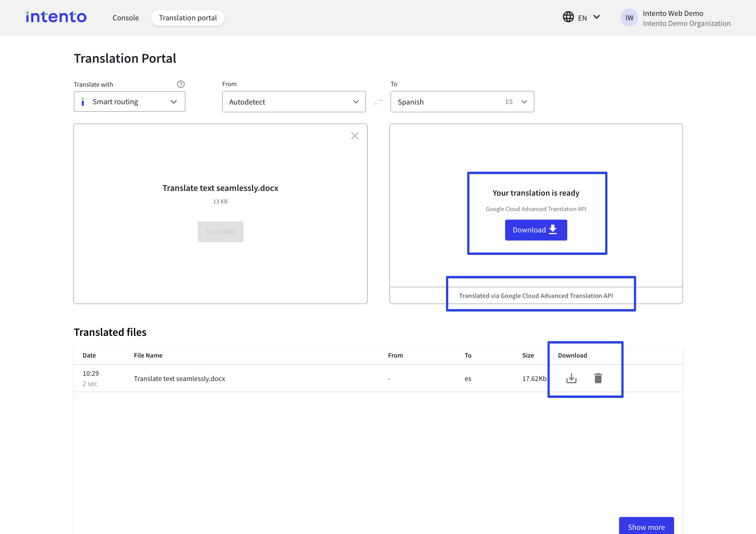Click the Show more button
Viewport: 756px width, 534px height.
[646, 526]
